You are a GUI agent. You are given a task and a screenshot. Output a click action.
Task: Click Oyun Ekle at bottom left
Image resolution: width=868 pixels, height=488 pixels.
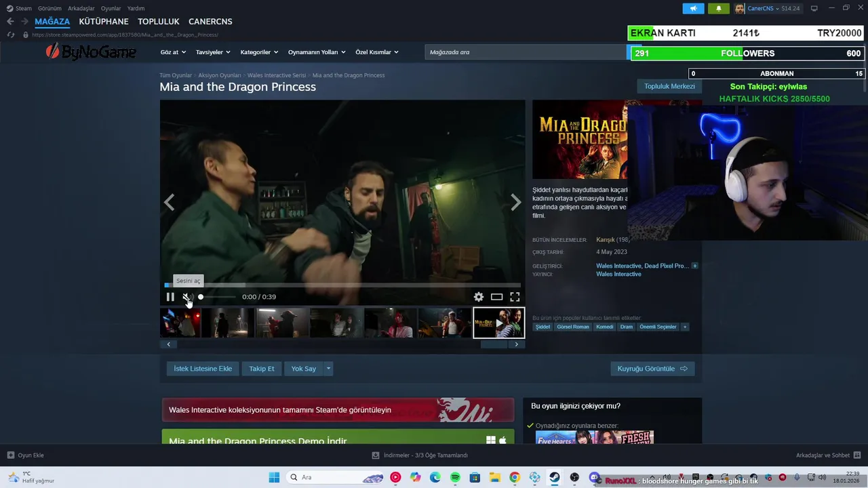tap(26, 455)
